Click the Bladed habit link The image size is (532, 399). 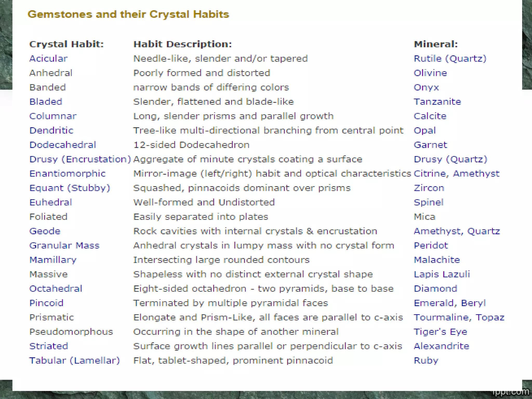pyautogui.click(x=46, y=102)
